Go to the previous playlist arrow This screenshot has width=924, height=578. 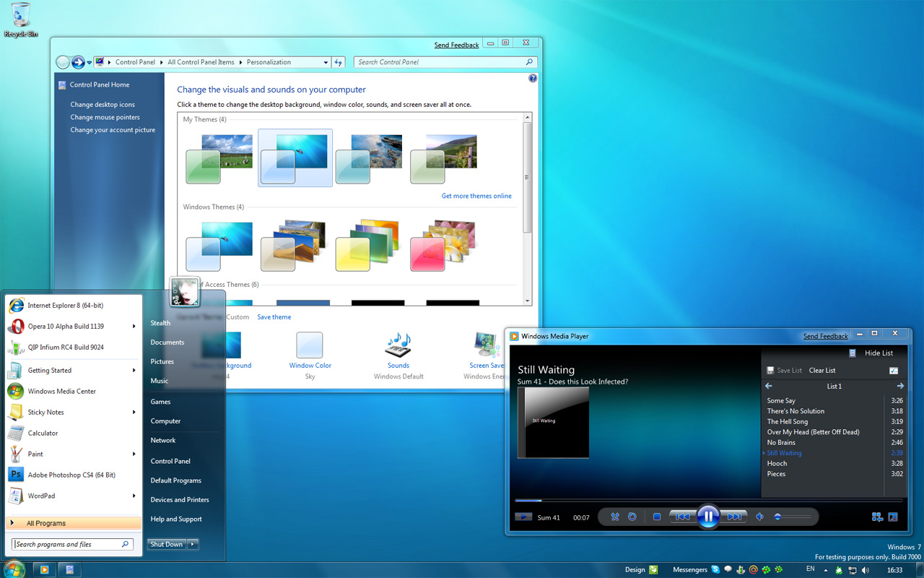[x=769, y=387]
